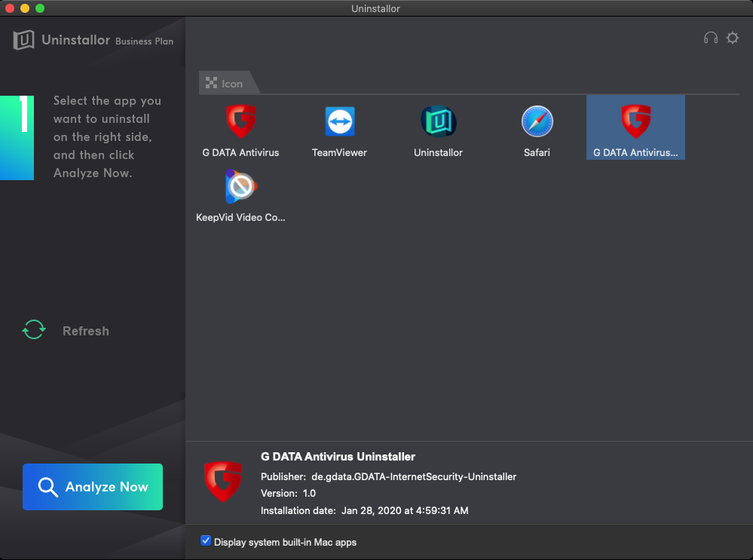Click the green Refresh arrows icon
This screenshot has height=560, width=753.
[34, 330]
